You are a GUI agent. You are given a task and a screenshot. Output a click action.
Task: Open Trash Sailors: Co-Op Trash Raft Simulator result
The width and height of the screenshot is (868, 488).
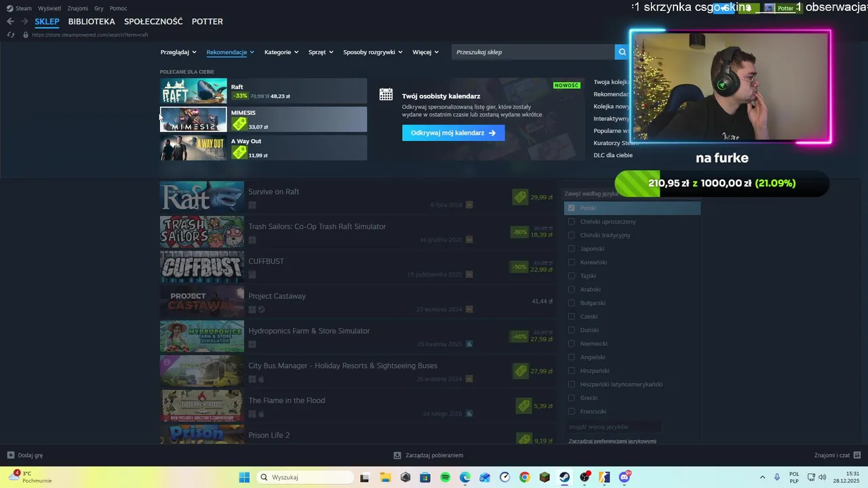[x=357, y=232]
